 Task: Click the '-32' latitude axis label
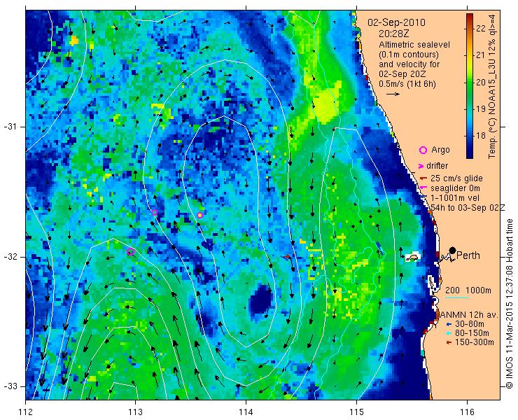[10, 257]
